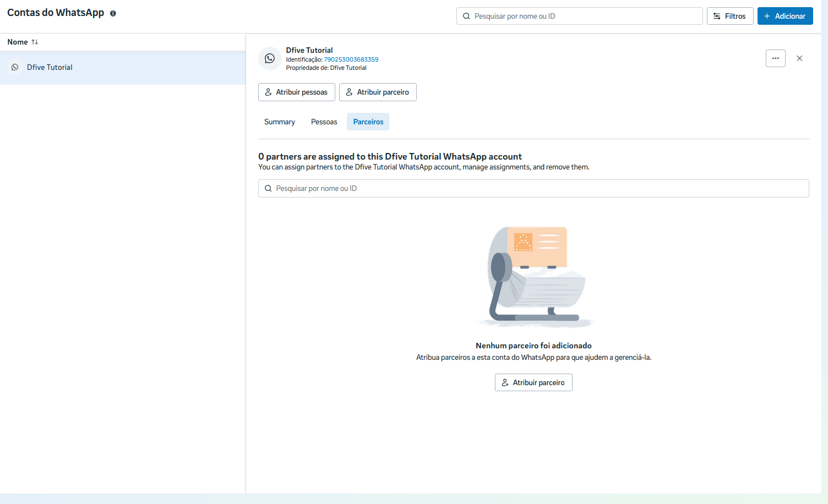The width and height of the screenshot is (828, 504).
Task: Close the Dfive Tutorial details panel
Action: (x=799, y=58)
